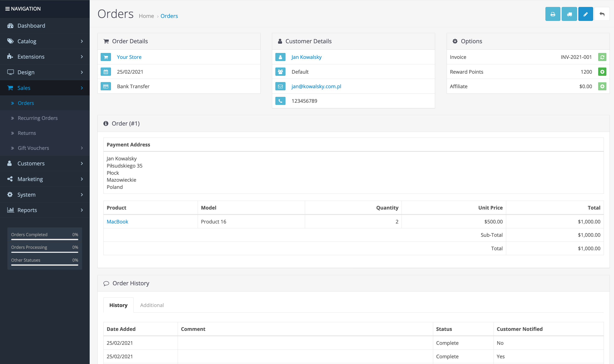Screen dimensions: 614x364
Task: Click the hamburger Navigation toggle icon
Action: click(7, 9)
